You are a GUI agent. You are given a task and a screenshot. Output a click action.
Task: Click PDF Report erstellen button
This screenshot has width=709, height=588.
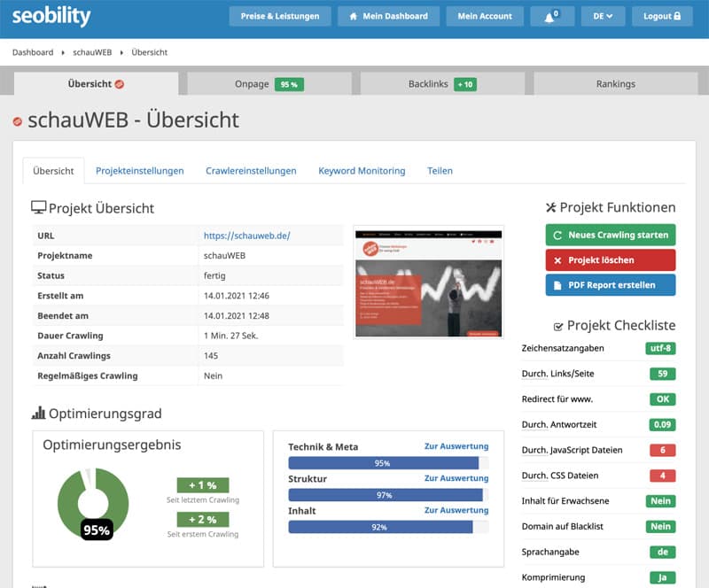611,285
